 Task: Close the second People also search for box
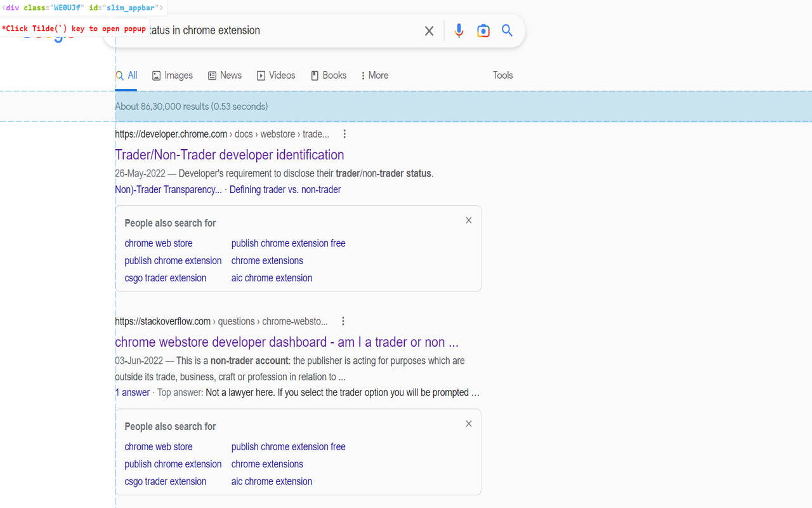[x=469, y=424]
